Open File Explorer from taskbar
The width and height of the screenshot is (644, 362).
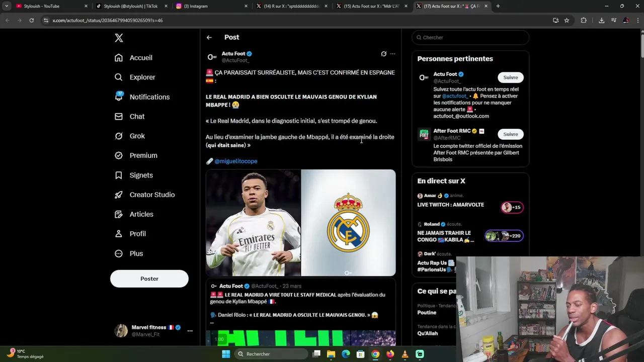coord(331,354)
